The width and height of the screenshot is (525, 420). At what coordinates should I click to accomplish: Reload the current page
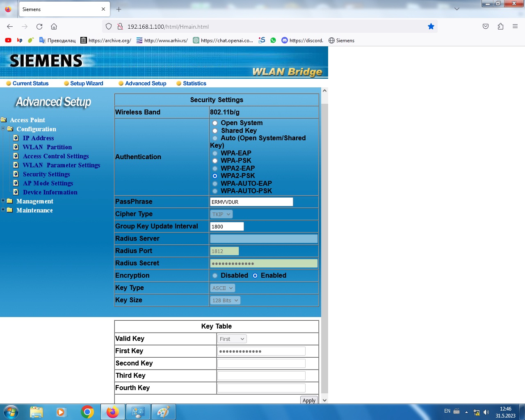39,27
